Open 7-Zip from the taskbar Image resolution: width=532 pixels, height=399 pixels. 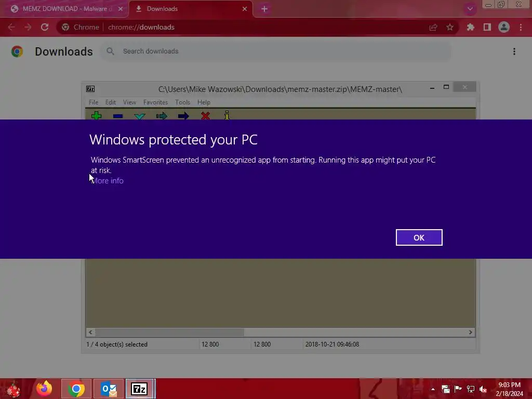(140, 389)
